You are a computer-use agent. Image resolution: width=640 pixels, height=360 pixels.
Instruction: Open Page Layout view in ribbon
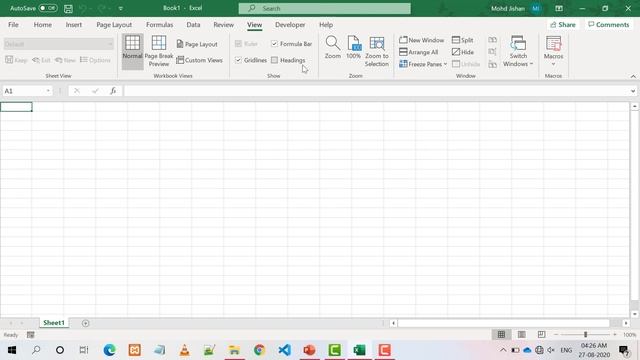point(197,44)
